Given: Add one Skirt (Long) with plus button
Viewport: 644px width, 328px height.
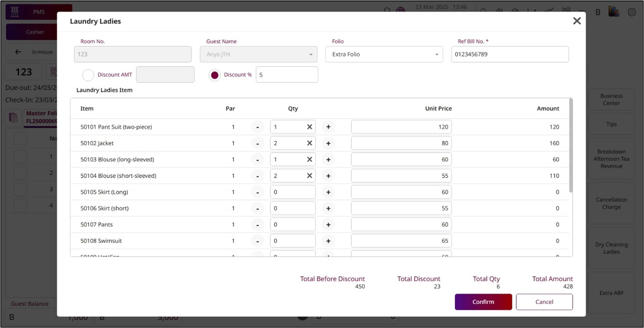Looking at the screenshot, I should 328,192.
